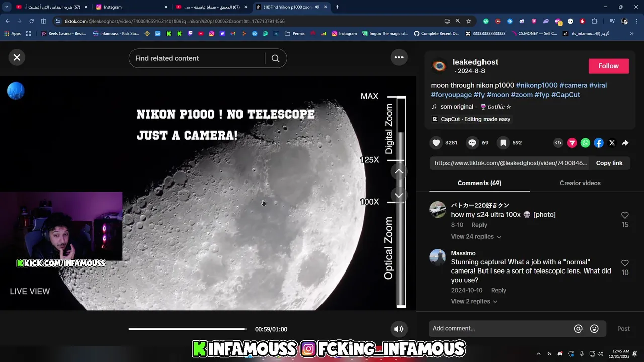Screen dimensions: 644x362
Task: Like the video with heart icon
Action: click(x=436, y=143)
